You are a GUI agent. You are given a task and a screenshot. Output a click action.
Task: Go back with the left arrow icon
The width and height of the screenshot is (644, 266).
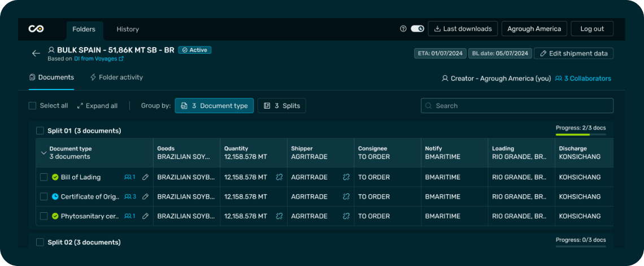click(x=36, y=54)
